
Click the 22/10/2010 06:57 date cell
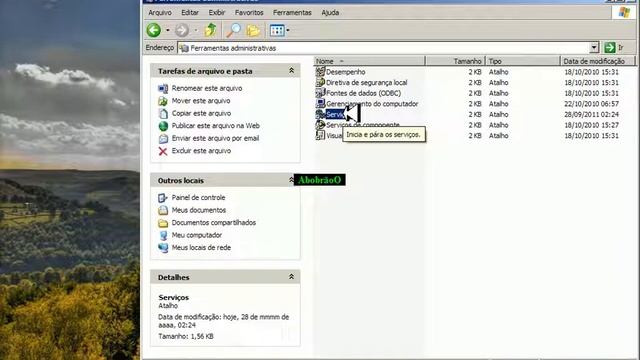click(x=591, y=104)
